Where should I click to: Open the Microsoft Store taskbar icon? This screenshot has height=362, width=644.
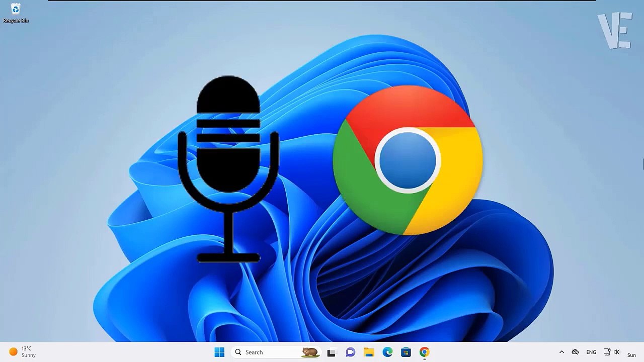pos(406,352)
